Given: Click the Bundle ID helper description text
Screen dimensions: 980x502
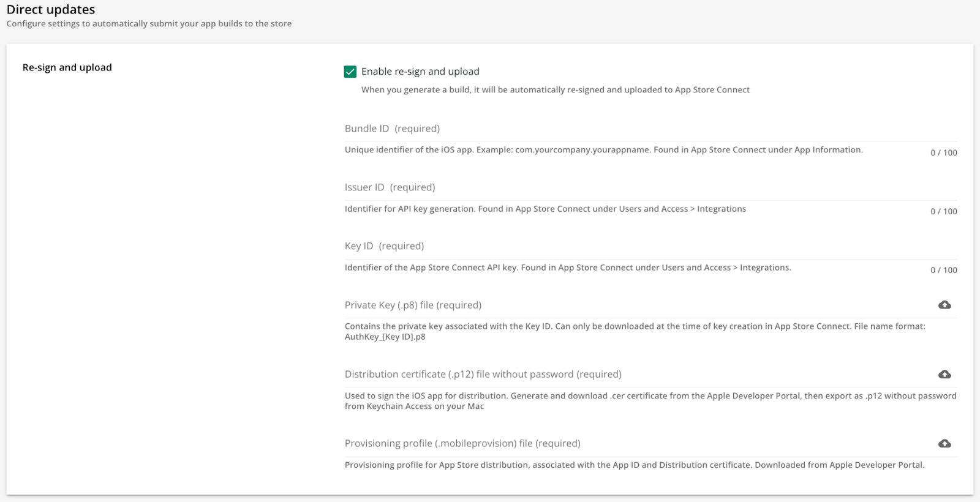Looking at the screenshot, I should [603, 150].
